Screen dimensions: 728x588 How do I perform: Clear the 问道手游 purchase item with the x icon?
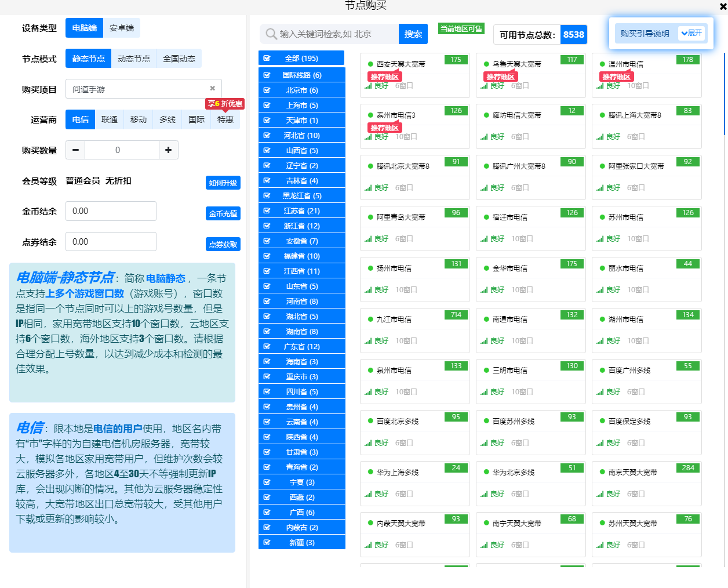pyautogui.click(x=212, y=89)
